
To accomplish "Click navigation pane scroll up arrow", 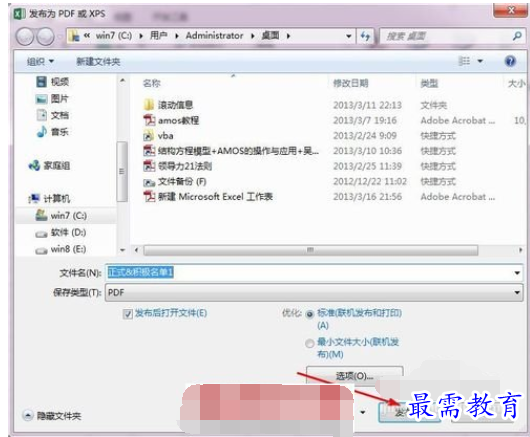I will [x=122, y=80].
